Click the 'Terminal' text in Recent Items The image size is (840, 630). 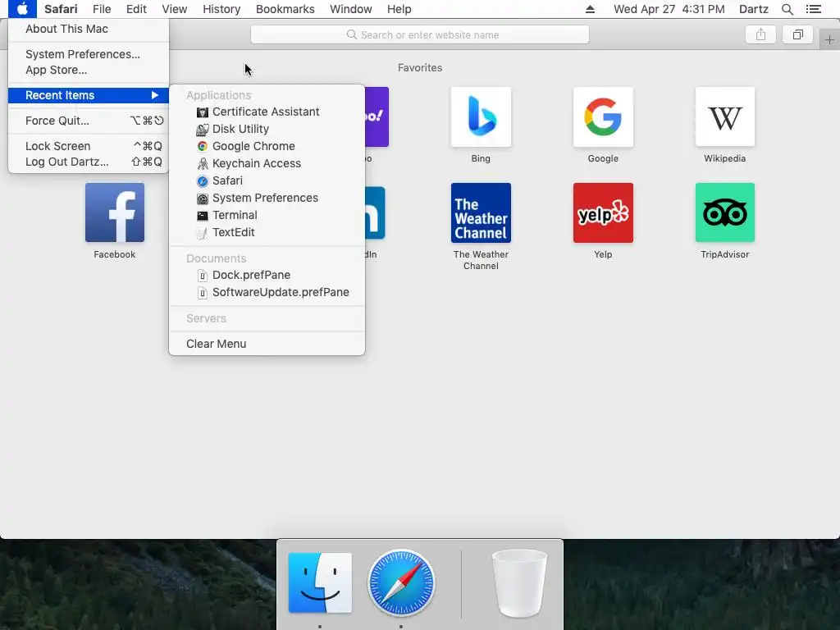pos(235,216)
